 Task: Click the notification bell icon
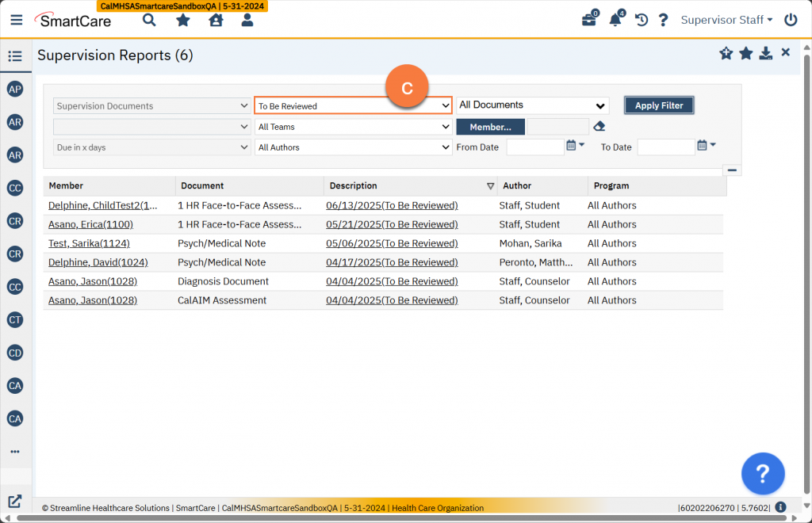615,20
